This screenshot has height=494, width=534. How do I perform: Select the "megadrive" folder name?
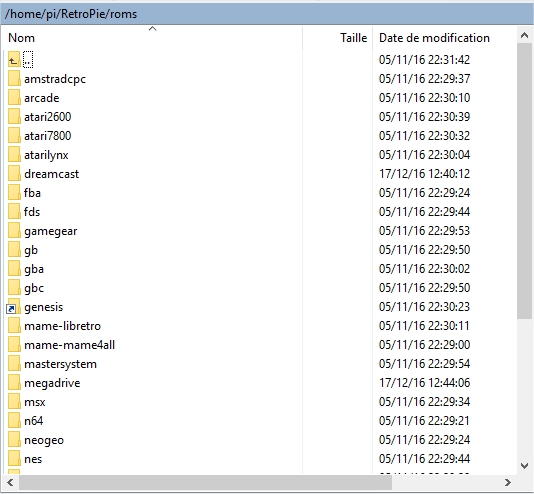coord(52,384)
